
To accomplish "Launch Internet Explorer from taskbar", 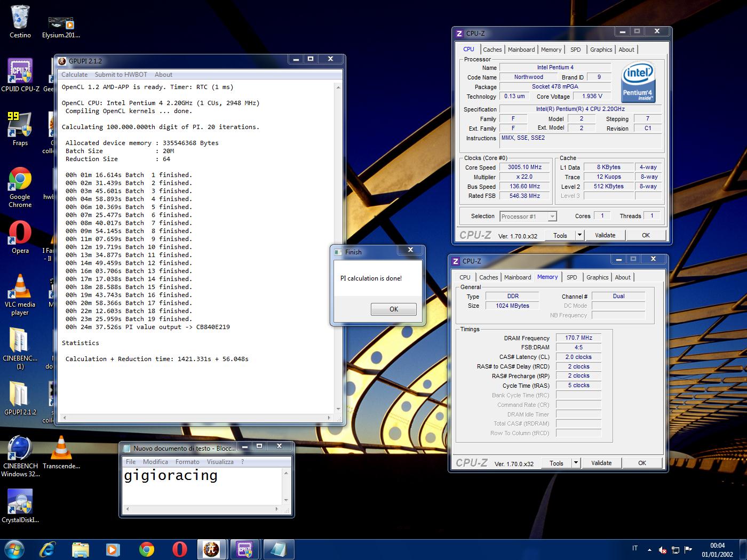I will click(47, 549).
